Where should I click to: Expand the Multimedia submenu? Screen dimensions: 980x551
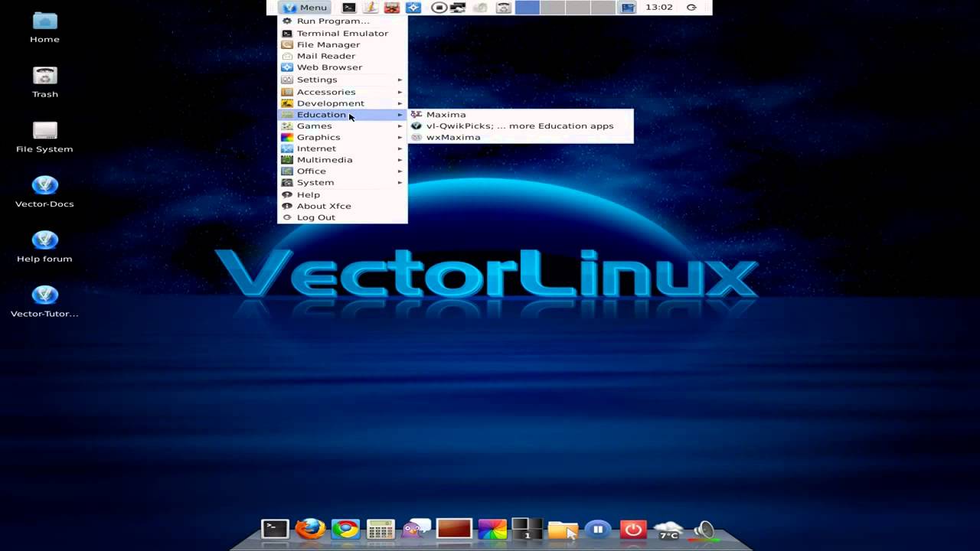coord(325,159)
